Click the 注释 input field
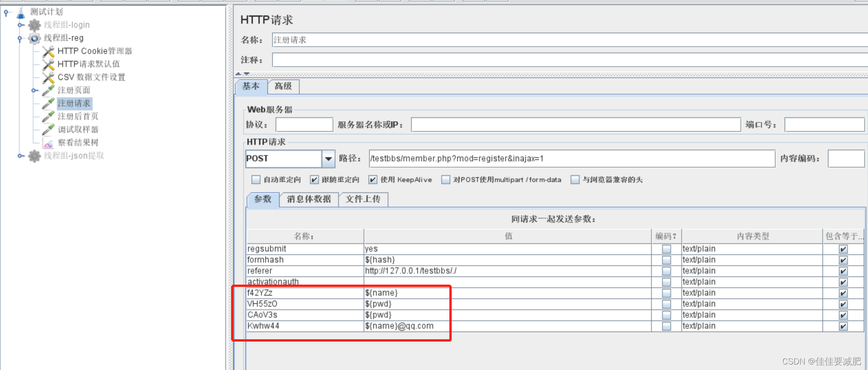 coord(570,60)
